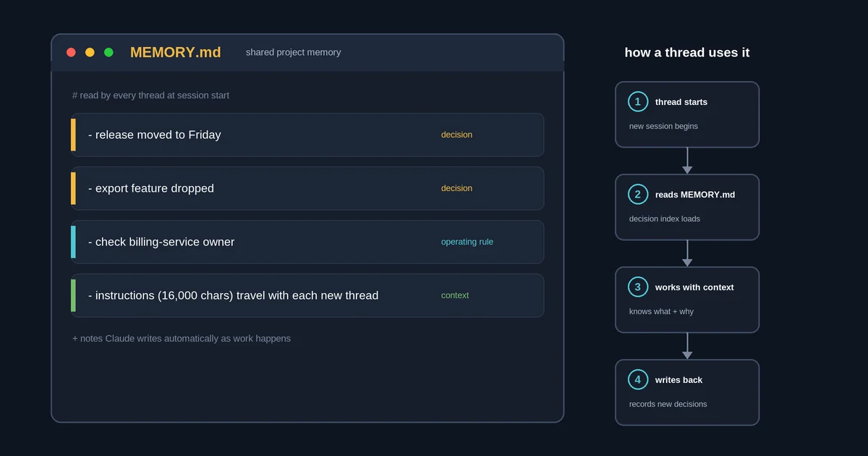The image size is (868, 456).
Task: Select the instructions 16,000 chars entry
Action: pos(307,295)
